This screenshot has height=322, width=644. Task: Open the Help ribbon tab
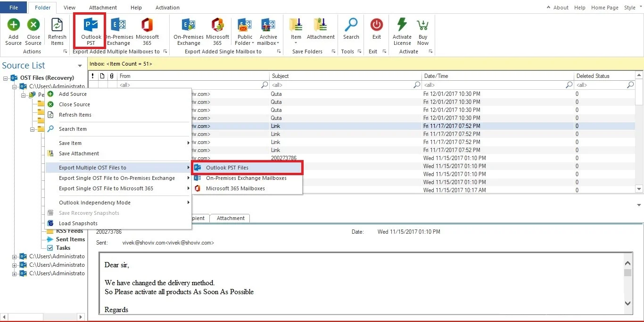point(136,8)
